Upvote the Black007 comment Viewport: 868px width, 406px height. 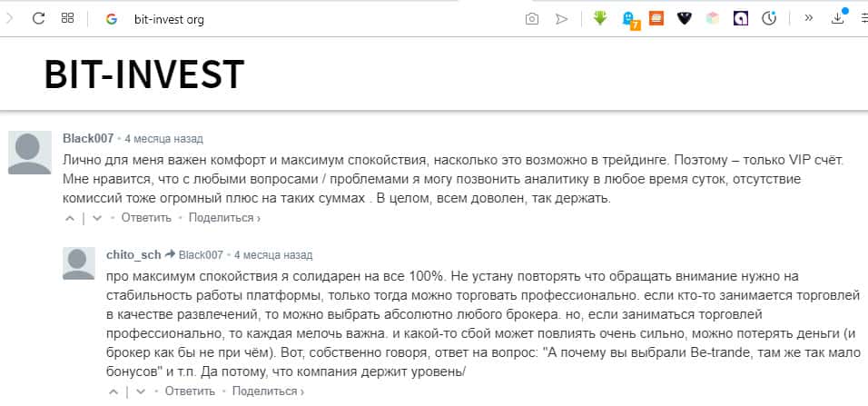[70, 218]
